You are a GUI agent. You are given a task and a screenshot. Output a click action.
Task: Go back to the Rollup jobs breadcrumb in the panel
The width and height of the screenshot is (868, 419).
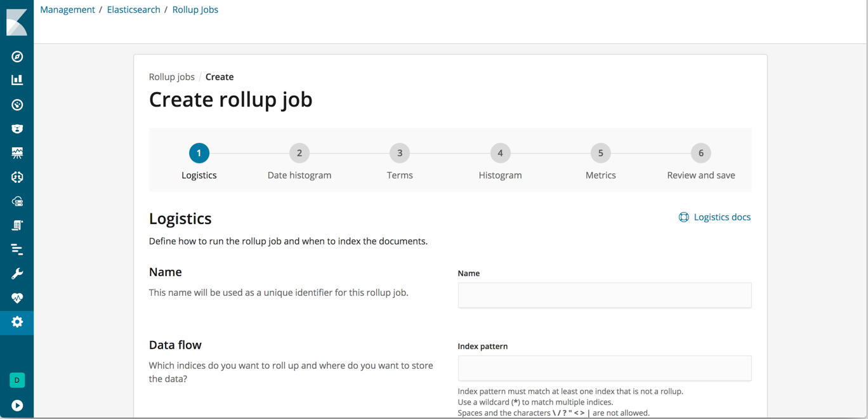tap(171, 77)
